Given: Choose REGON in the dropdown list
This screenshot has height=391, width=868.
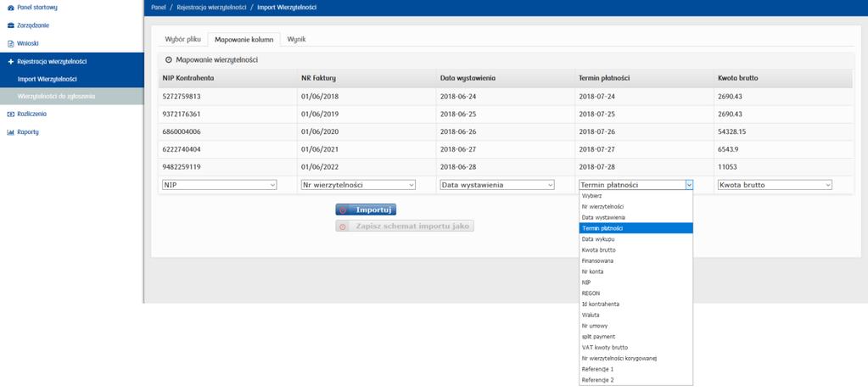Looking at the screenshot, I should point(636,293).
